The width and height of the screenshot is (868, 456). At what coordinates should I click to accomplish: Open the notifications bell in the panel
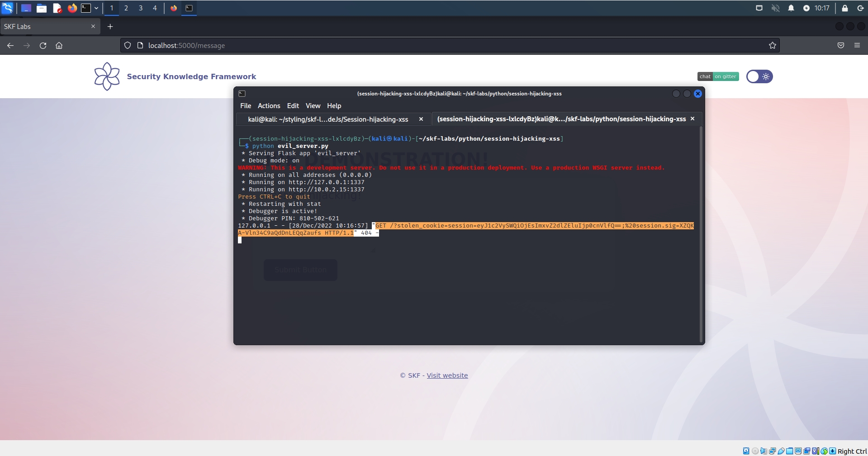[x=791, y=8]
